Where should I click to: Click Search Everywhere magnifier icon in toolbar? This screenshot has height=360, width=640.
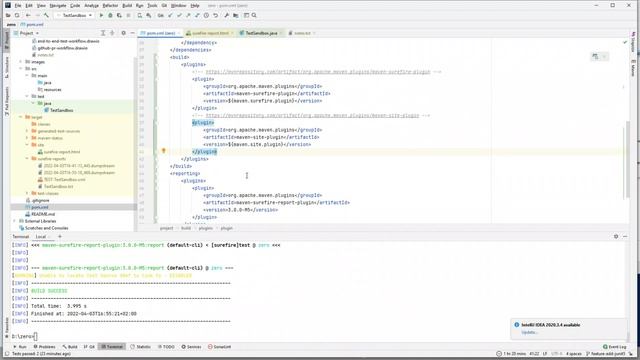[x=254, y=15]
